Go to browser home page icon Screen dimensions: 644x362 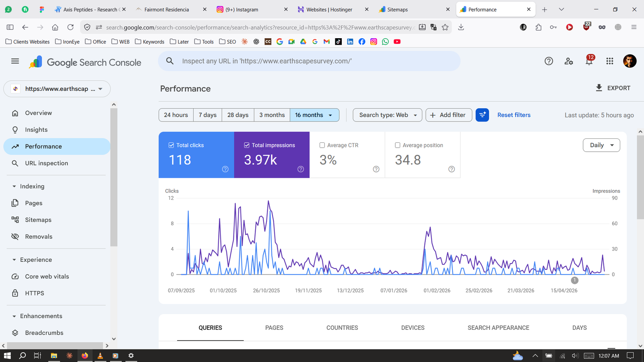coord(55,27)
